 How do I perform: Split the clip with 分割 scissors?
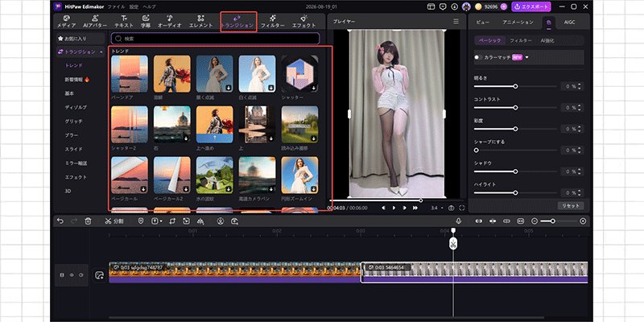[x=114, y=221]
